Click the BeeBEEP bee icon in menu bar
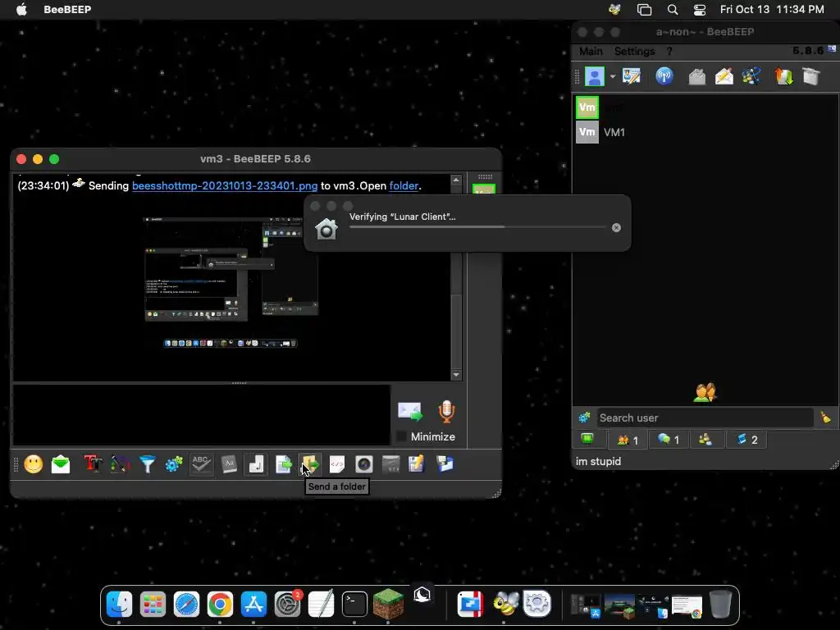 click(614, 10)
